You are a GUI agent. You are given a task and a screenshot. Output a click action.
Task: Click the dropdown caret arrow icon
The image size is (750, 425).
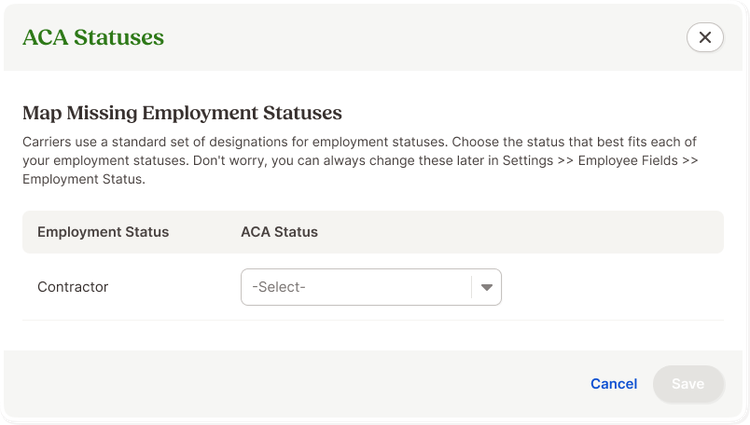tap(486, 287)
